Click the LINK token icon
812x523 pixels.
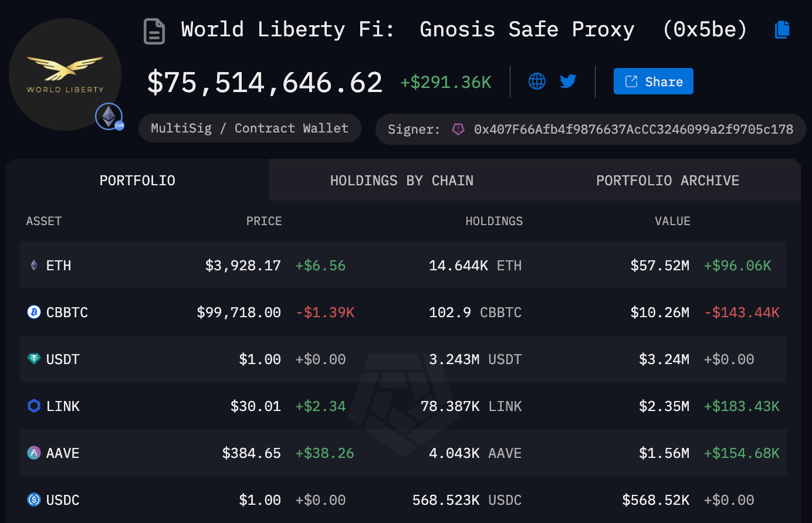point(34,406)
